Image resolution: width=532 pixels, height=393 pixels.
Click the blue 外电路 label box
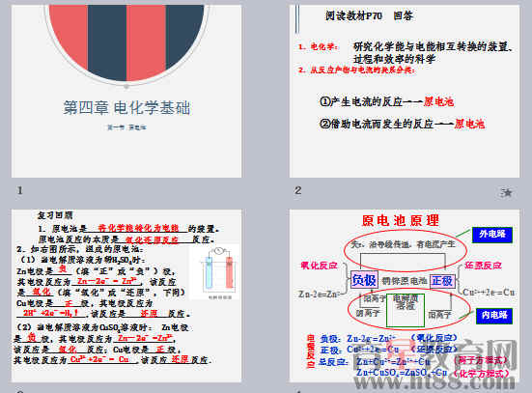[492, 235]
